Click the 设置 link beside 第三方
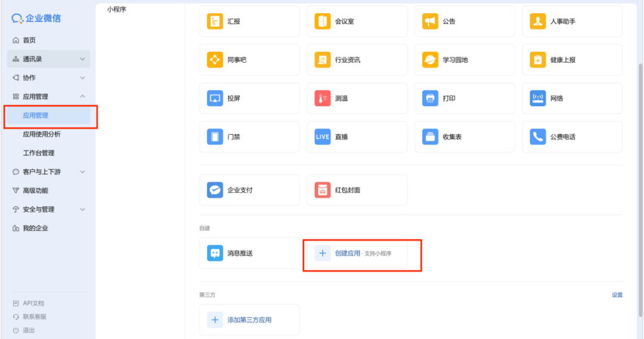Image resolution: width=644 pixels, height=339 pixels. tap(617, 295)
